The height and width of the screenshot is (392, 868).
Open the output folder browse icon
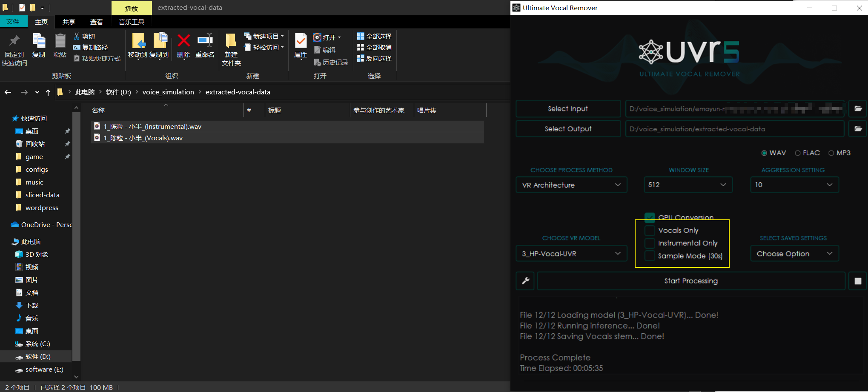coord(858,129)
